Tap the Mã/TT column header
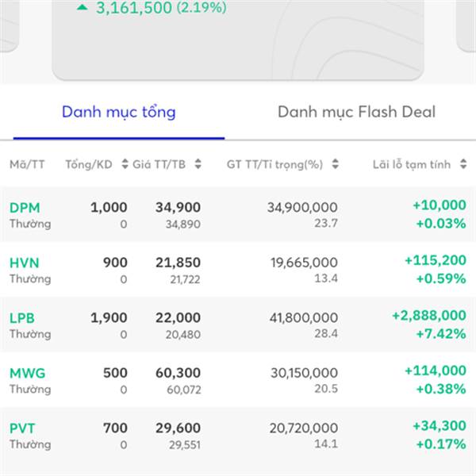 [x=27, y=164]
